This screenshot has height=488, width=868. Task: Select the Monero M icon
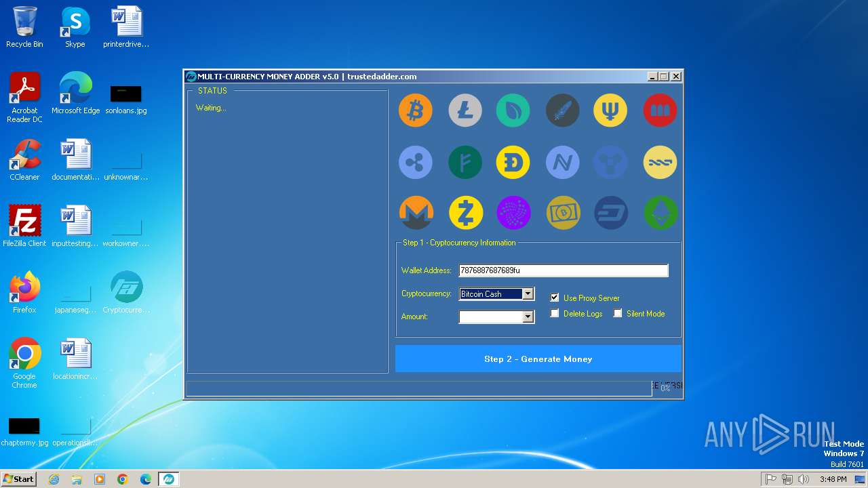click(x=415, y=213)
